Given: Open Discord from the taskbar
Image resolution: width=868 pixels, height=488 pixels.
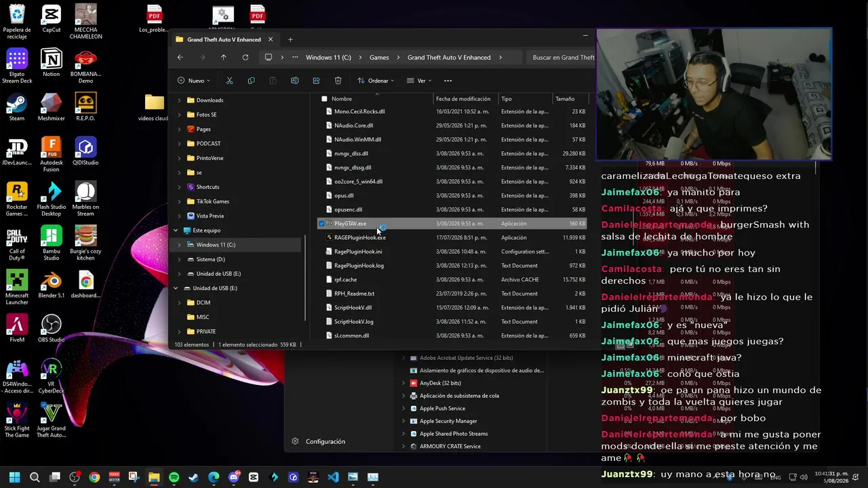Looking at the screenshot, I should tap(234, 477).
